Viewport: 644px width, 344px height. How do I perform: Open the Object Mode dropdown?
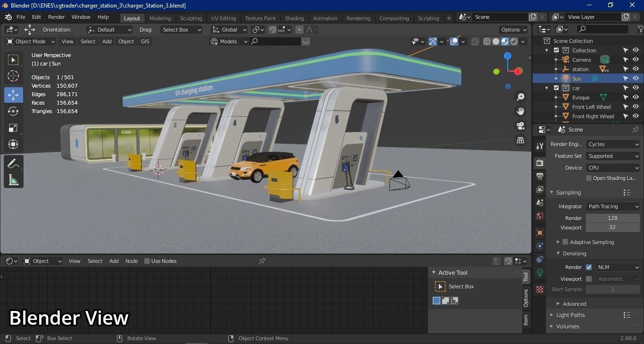point(31,41)
